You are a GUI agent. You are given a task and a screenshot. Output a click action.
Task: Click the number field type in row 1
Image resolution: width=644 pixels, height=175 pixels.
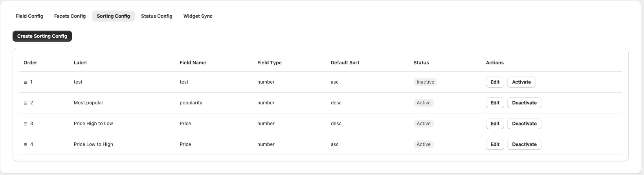[266, 82]
